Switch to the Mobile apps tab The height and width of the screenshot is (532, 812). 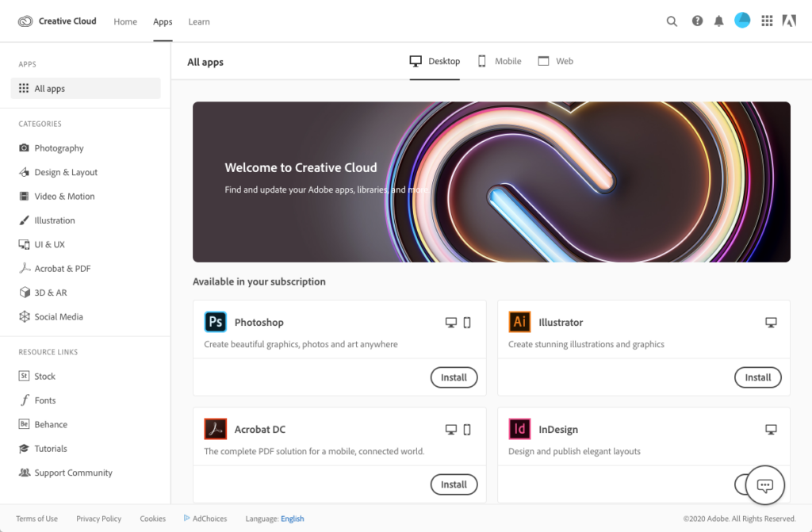tap(500, 61)
